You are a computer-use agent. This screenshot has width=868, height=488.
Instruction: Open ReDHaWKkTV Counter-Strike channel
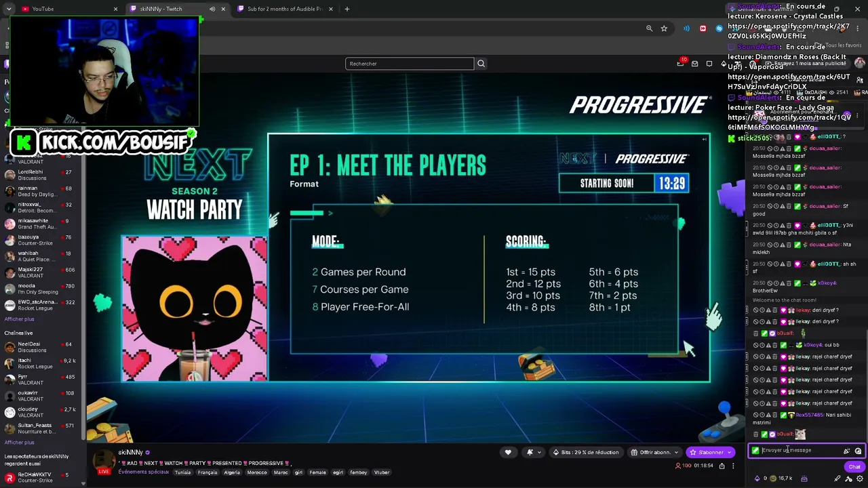pyautogui.click(x=41, y=477)
